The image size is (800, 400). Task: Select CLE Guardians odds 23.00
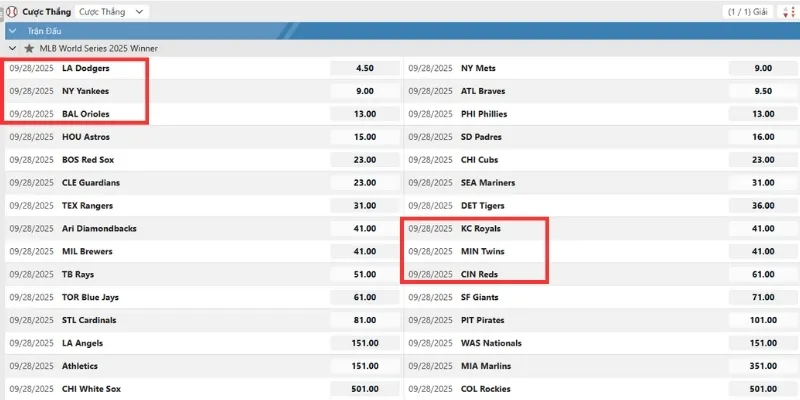point(365,183)
